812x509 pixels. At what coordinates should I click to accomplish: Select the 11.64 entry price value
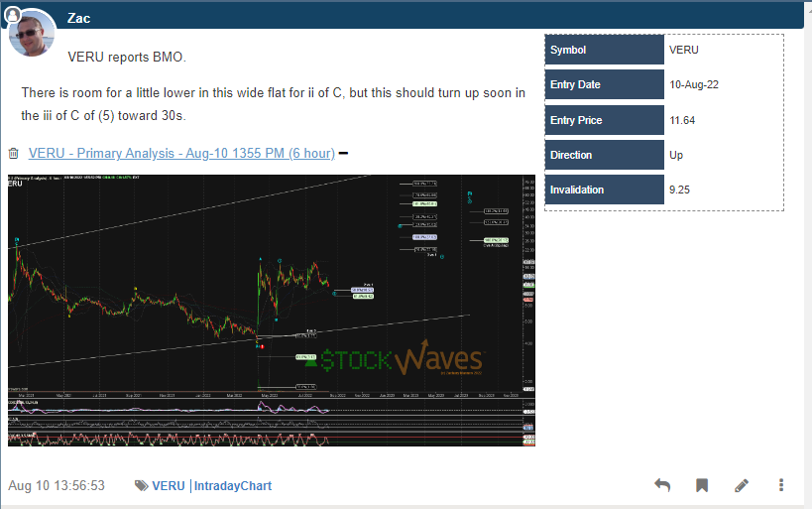pos(682,120)
